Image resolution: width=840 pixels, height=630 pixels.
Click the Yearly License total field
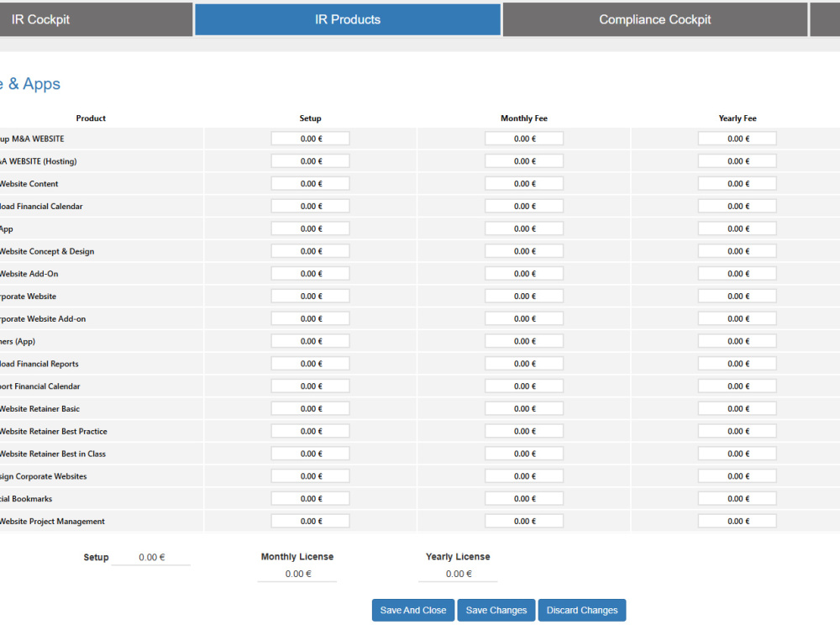458,574
